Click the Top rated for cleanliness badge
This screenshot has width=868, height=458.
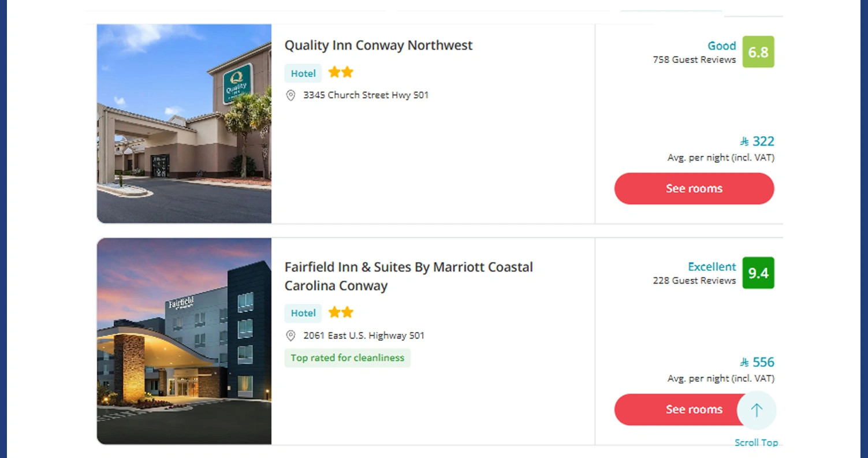tap(347, 358)
